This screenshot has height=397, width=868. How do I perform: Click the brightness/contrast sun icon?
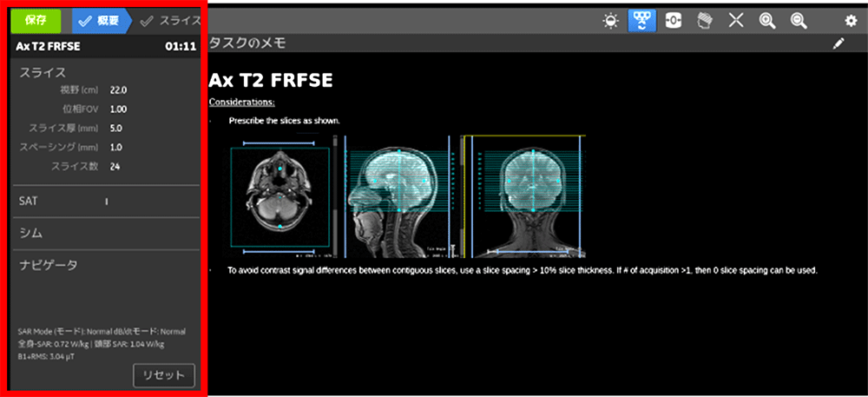(614, 21)
